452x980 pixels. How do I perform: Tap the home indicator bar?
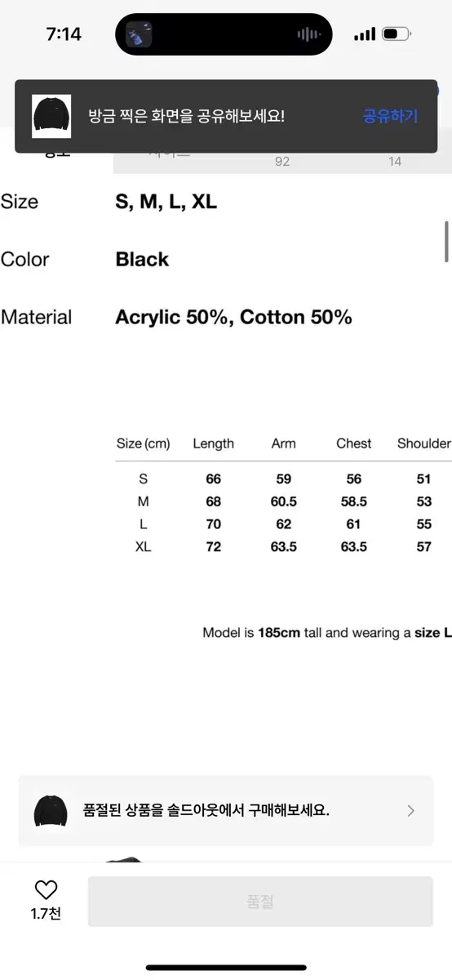(x=226, y=968)
